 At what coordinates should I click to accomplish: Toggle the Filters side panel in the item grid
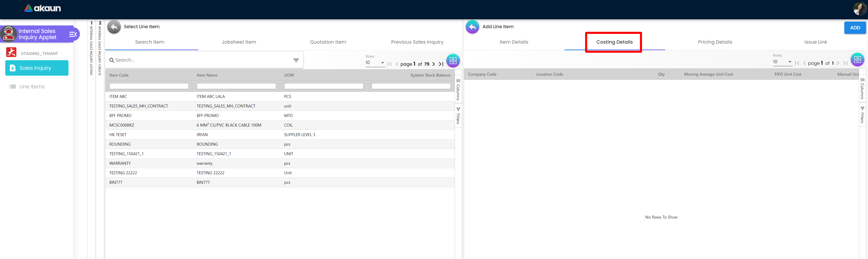458,116
